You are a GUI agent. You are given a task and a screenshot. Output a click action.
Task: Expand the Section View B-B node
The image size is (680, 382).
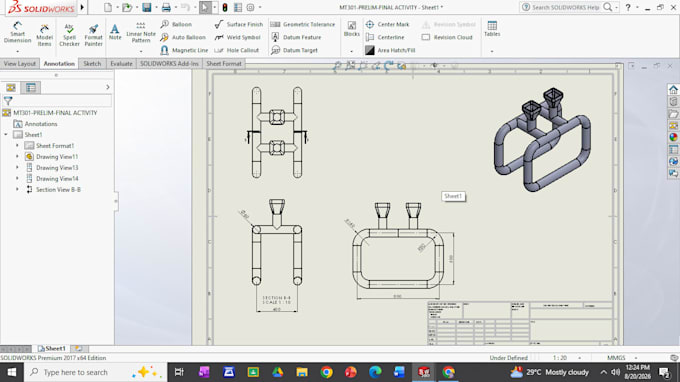pyautogui.click(x=17, y=189)
